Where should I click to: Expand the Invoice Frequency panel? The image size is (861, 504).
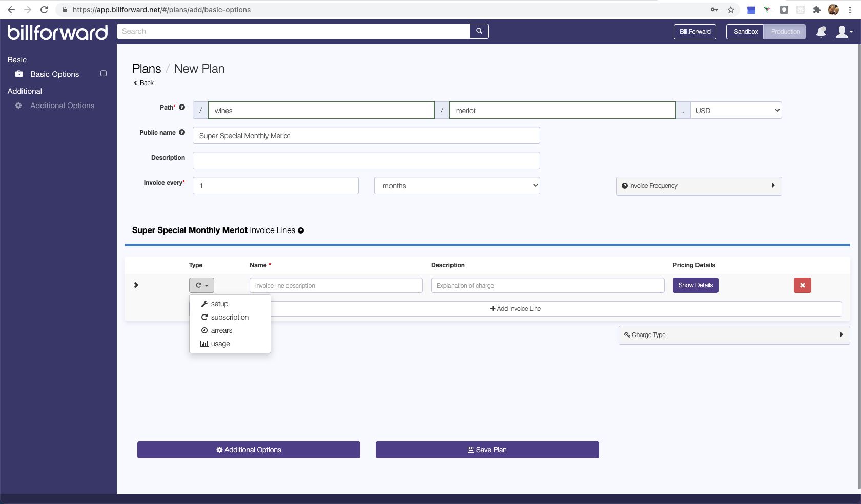click(699, 186)
